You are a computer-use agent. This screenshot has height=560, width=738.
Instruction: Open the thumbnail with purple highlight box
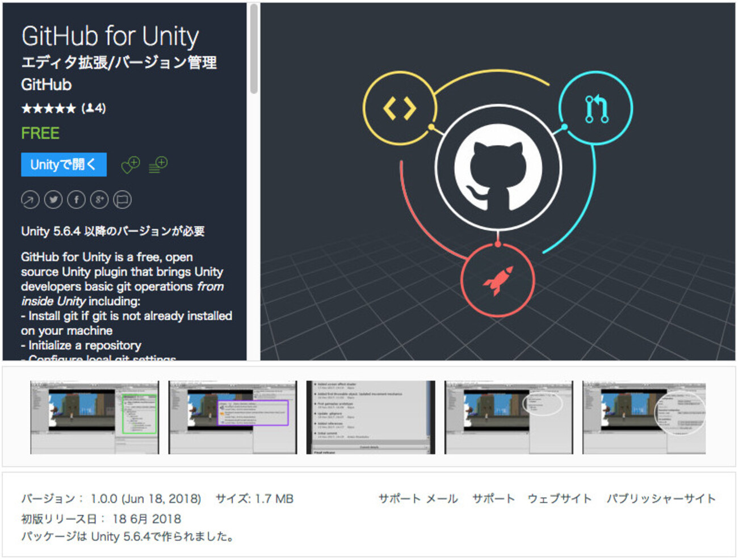233,417
